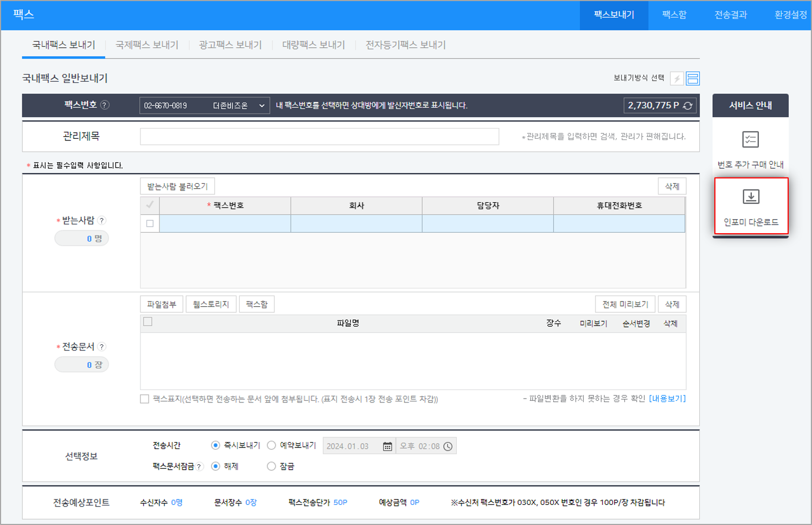Click the file attach button
The width and height of the screenshot is (812, 525).
pyautogui.click(x=162, y=304)
